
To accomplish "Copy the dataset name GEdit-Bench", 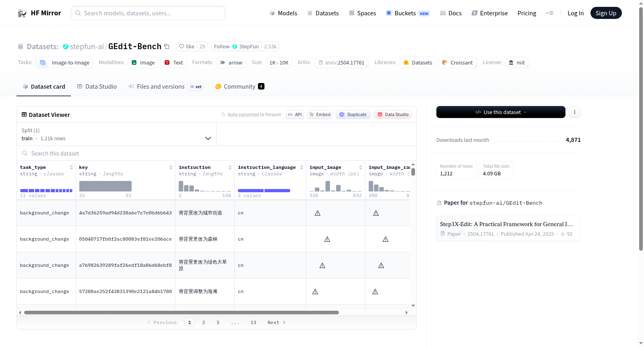I will click(x=167, y=47).
